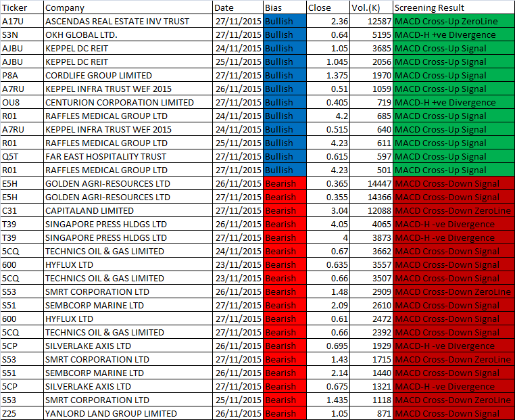Select close value 0.515

(x=328, y=129)
